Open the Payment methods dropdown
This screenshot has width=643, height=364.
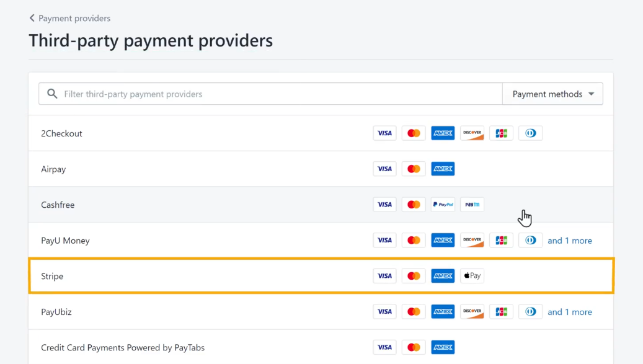[x=553, y=94]
